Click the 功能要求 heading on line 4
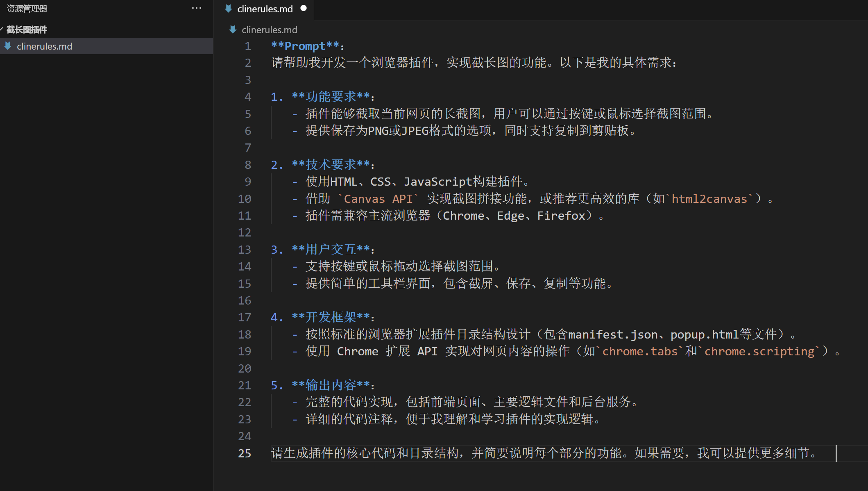This screenshot has height=491, width=868. (x=331, y=97)
